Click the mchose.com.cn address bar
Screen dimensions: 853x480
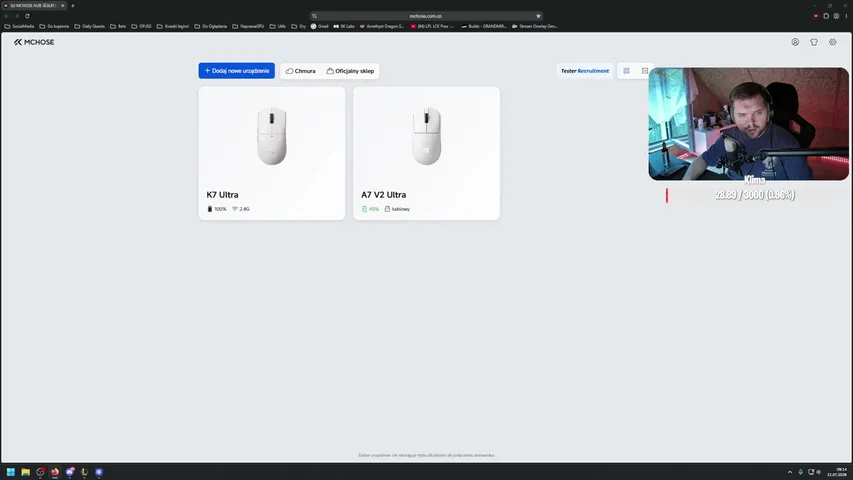(x=426, y=16)
